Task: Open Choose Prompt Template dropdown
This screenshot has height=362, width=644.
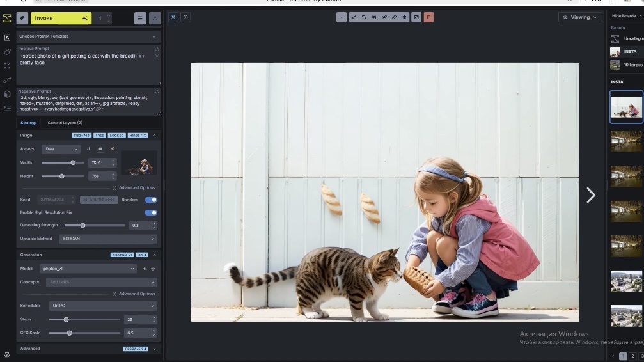Action: point(88,36)
